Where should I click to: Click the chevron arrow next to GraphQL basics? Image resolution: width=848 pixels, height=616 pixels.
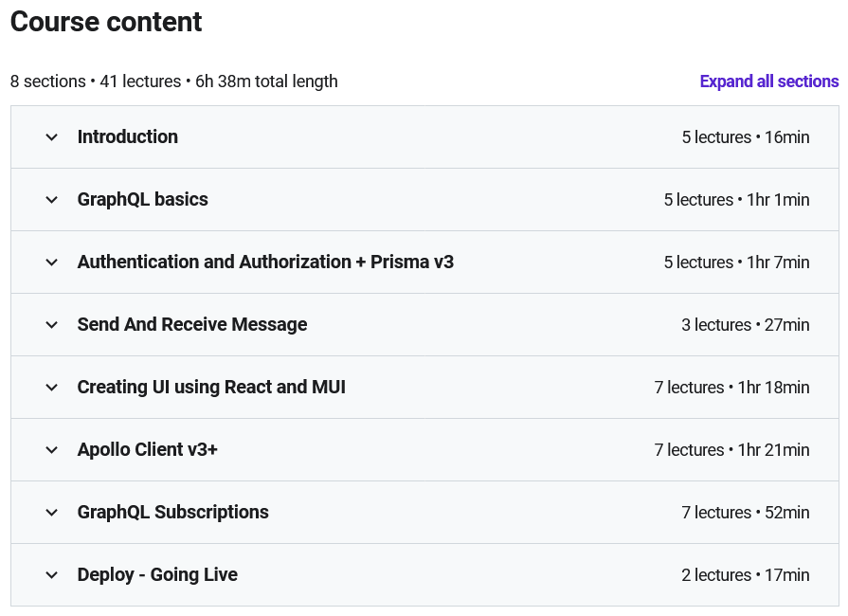(52, 200)
